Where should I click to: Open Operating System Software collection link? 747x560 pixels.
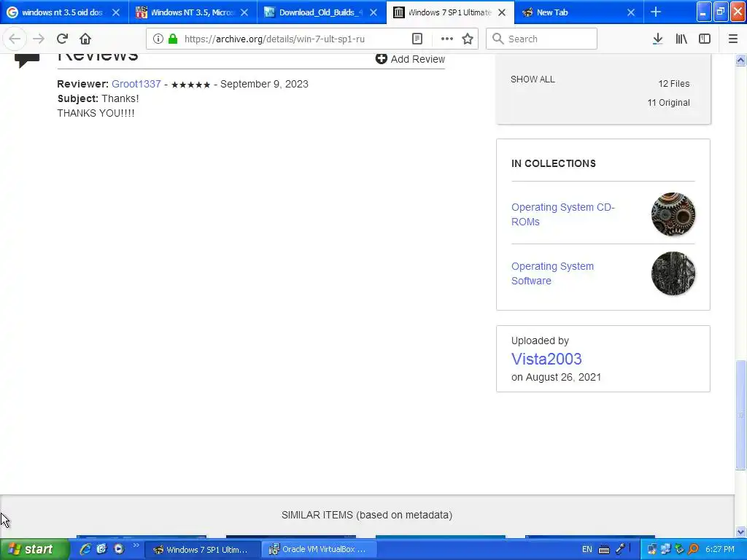coord(553,273)
